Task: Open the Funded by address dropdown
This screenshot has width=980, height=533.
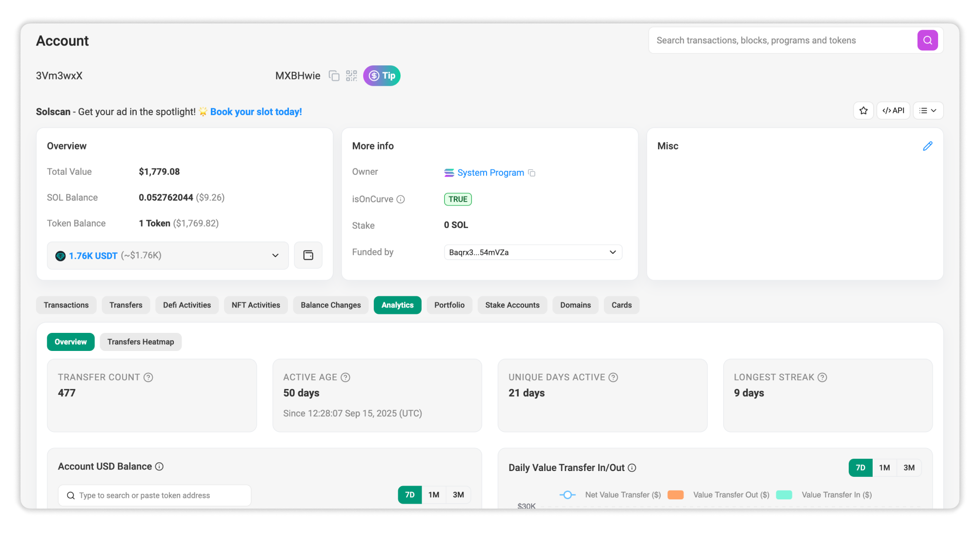Action: 612,252
